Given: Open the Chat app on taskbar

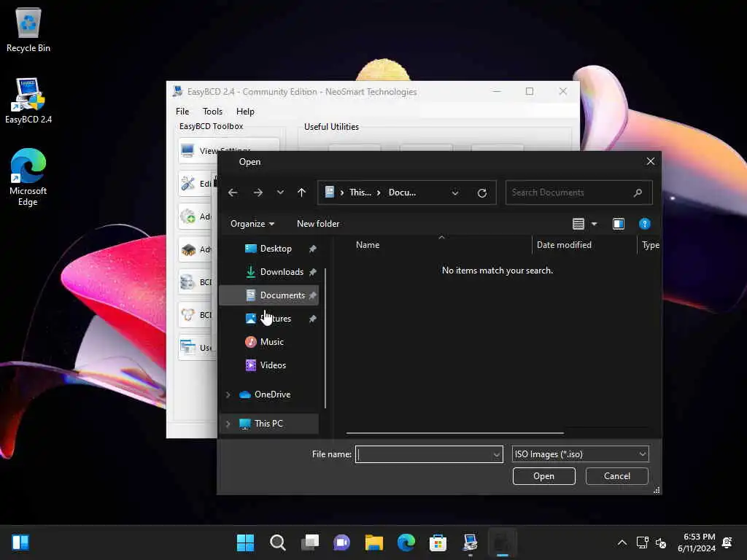Looking at the screenshot, I should [341, 542].
